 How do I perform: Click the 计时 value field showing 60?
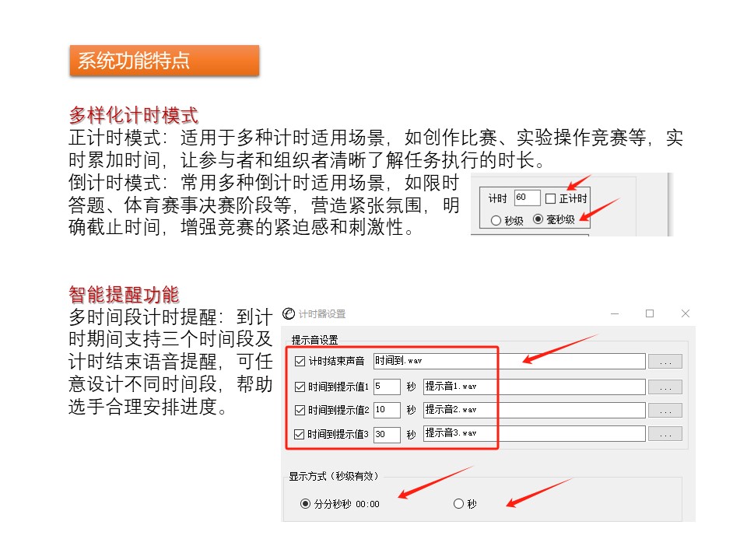(527, 198)
